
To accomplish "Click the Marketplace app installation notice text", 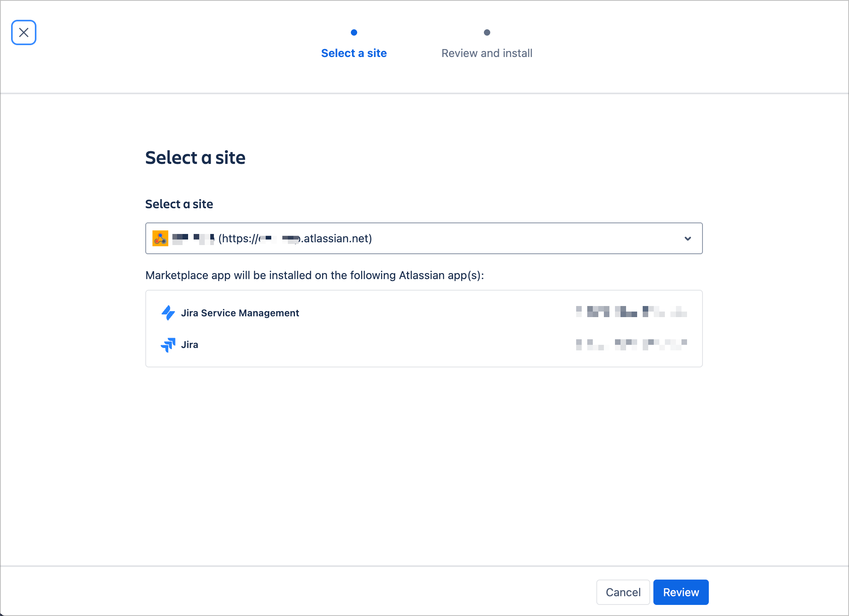I will point(314,275).
